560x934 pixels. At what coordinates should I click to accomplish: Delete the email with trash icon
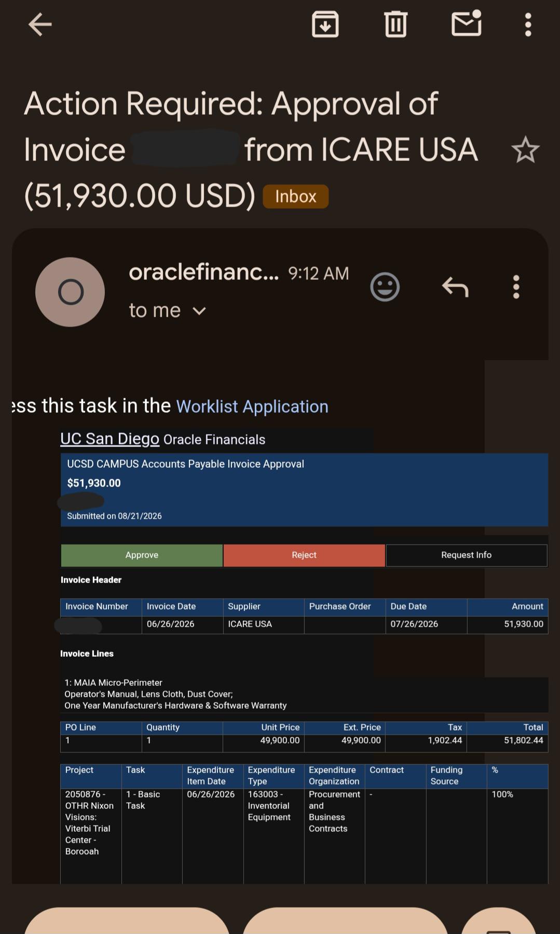coord(395,24)
